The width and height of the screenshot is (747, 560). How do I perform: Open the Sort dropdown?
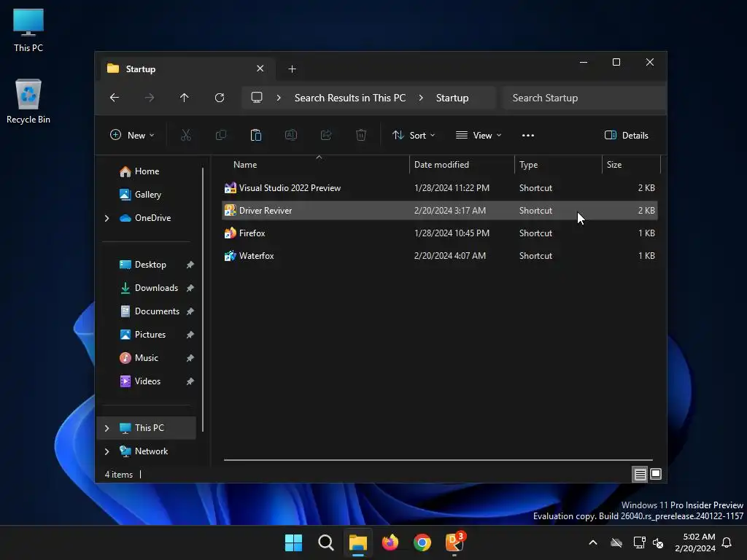tap(414, 135)
